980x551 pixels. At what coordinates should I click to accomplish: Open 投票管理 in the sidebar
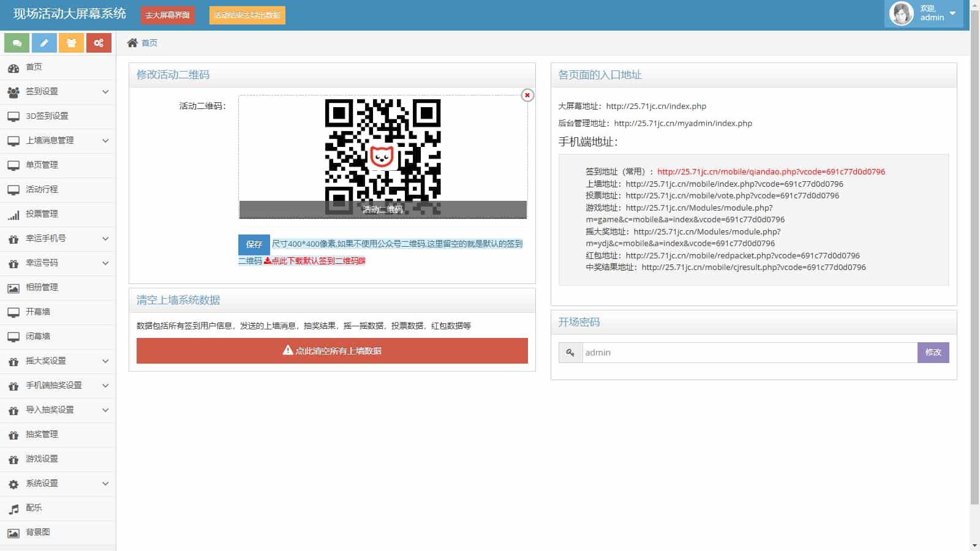pos(42,214)
